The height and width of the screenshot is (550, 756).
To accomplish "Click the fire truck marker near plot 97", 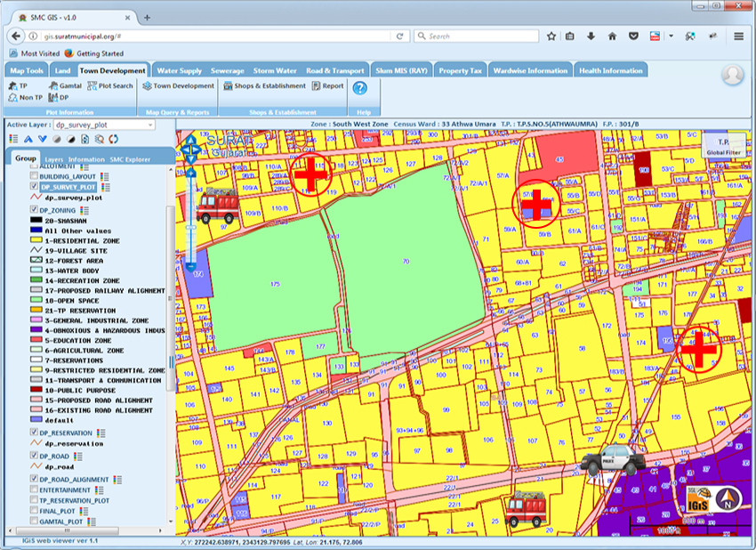I will (218, 206).
